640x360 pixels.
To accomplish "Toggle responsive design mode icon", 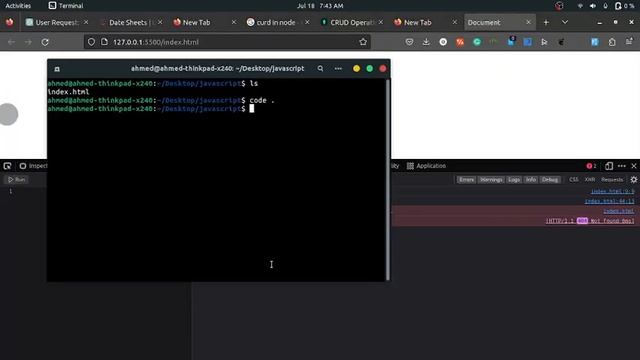I will click(609, 166).
